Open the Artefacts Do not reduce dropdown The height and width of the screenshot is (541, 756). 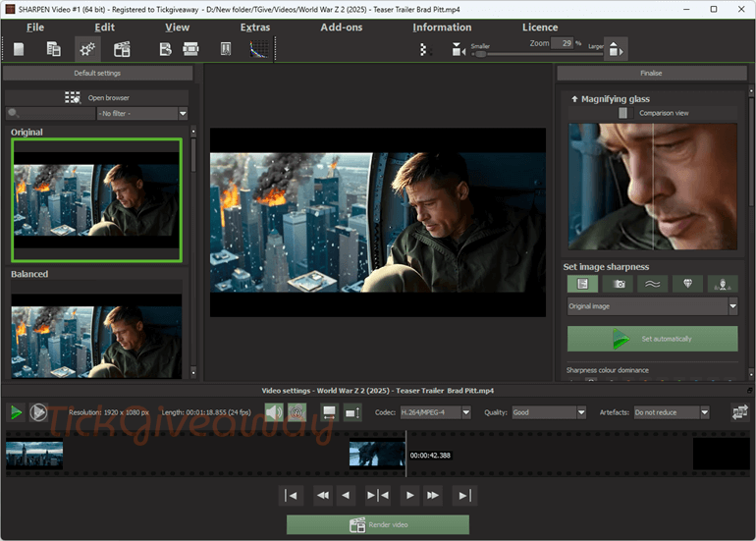[672, 412]
